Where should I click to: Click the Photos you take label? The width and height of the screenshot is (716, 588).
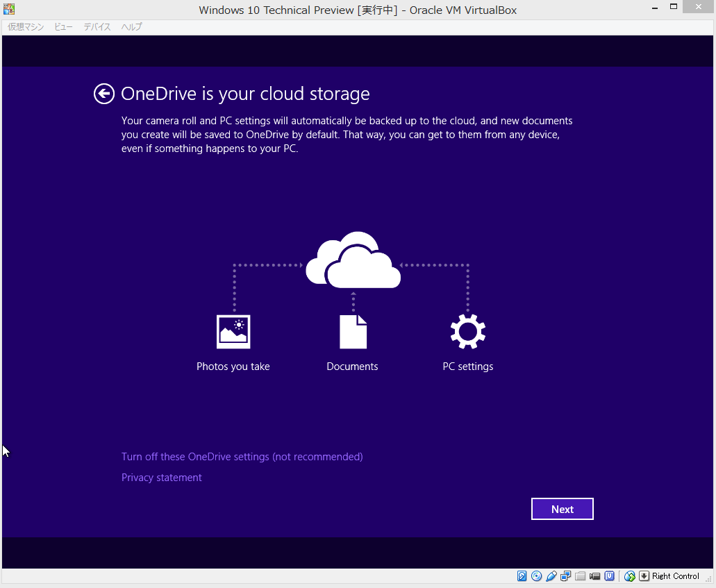pos(233,367)
